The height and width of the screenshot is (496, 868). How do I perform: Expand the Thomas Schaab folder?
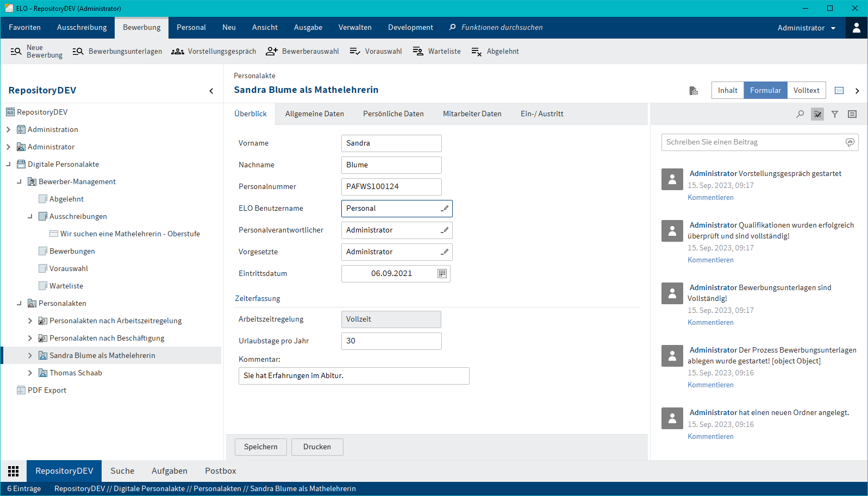pyautogui.click(x=30, y=373)
